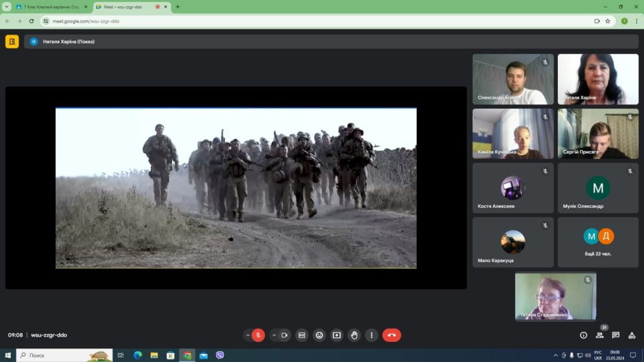Select Каміла Куницька's video tile
Viewport: 644px width, 362px height.
[513, 134]
